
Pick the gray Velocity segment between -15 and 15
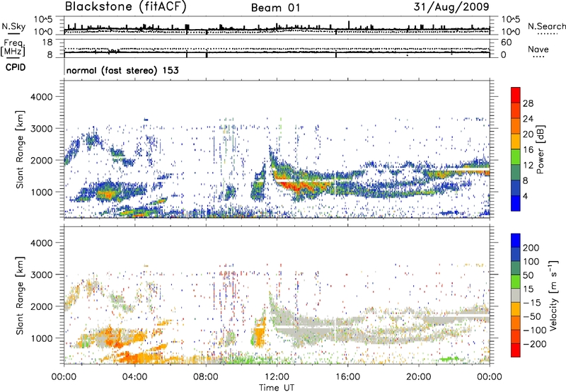click(x=516, y=295)
